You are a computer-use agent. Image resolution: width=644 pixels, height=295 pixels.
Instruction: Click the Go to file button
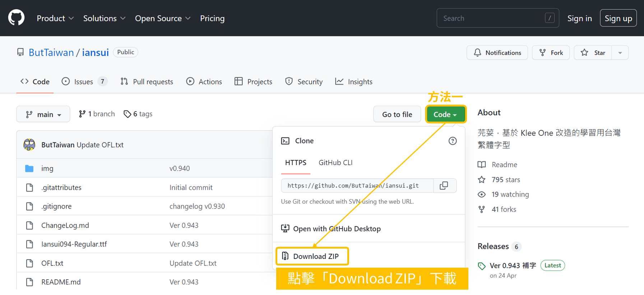397,114
